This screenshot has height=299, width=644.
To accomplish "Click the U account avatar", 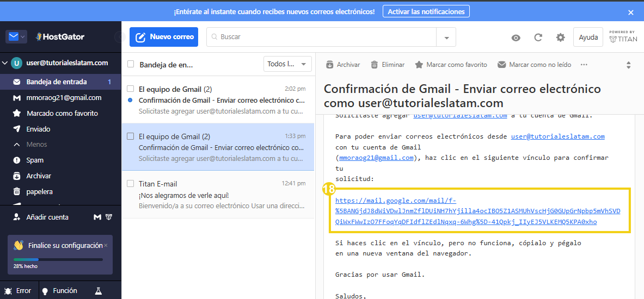I will click(x=16, y=63).
